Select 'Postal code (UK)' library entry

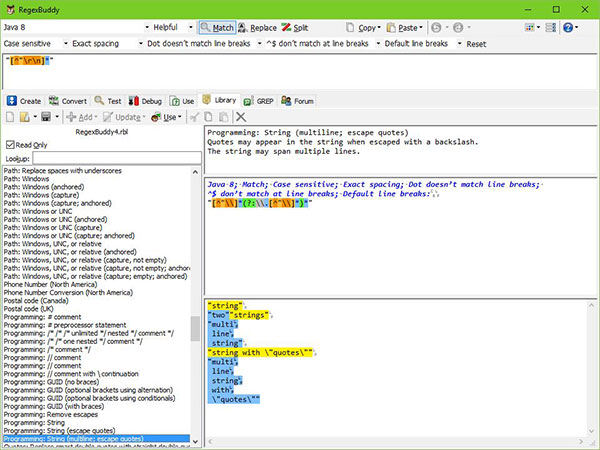[x=29, y=309]
